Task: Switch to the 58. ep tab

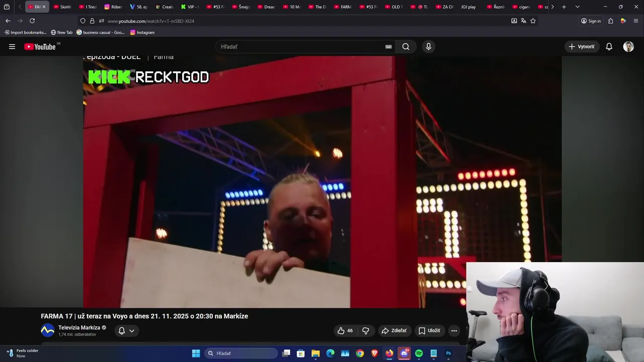Action: pos(139,7)
